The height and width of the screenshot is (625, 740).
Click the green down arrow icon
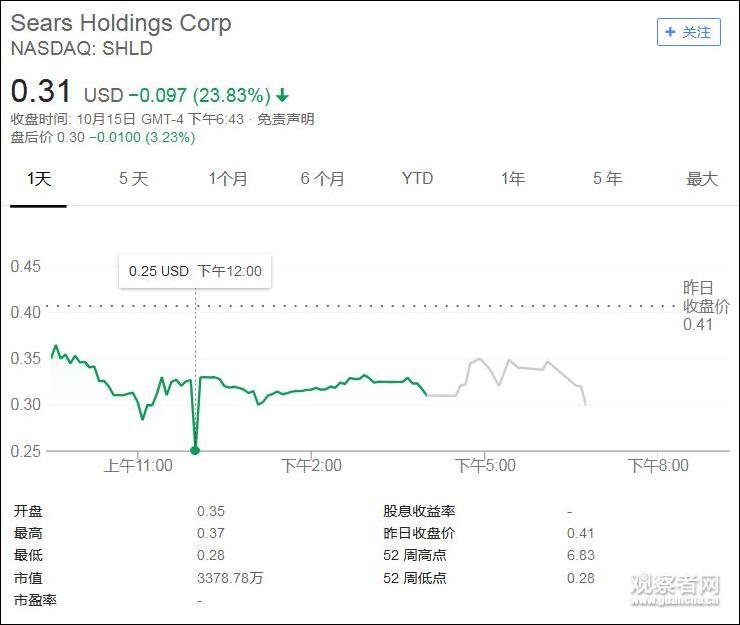click(283, 96)
